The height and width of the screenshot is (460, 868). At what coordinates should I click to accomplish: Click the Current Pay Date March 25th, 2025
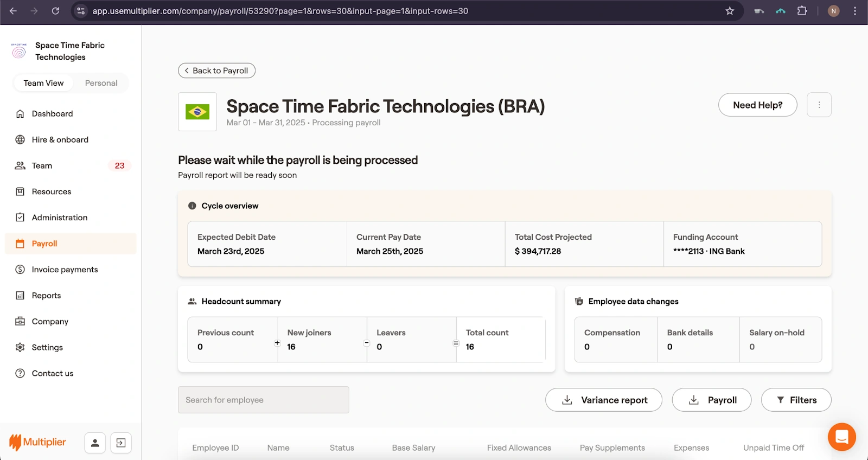[390, 251]
